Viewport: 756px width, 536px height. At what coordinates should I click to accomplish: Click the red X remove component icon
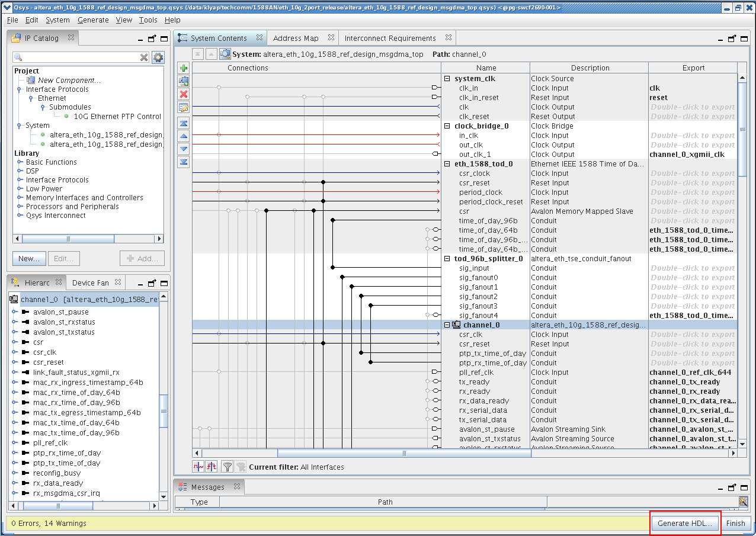click(184, 94)
